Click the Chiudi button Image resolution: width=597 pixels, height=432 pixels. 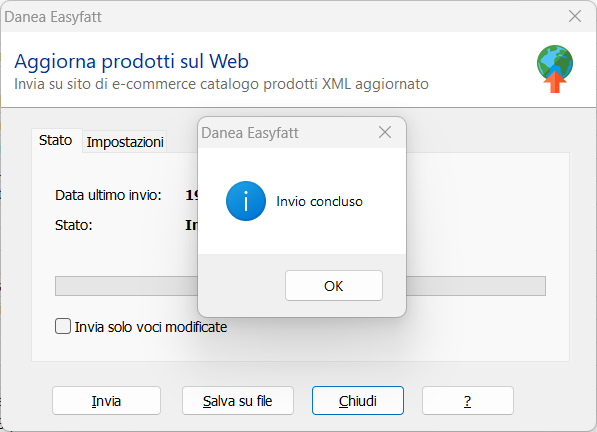pos(358,401)
